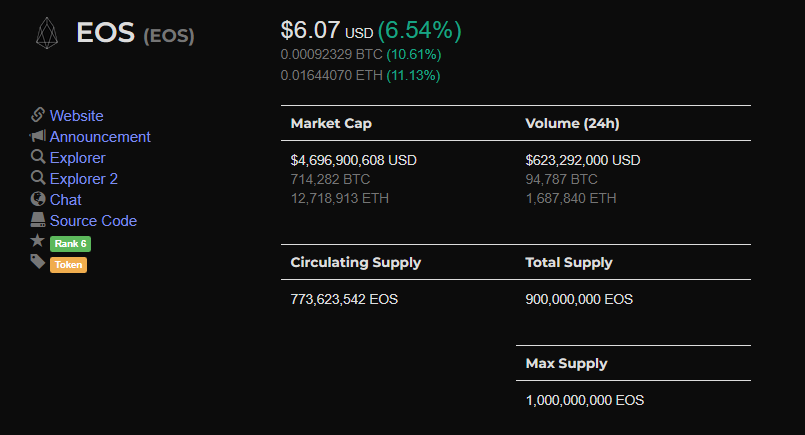This screenshot has height=435, width=805.
Task: Click the star icon beside Rank 6
Action: [x=37, y=240]
